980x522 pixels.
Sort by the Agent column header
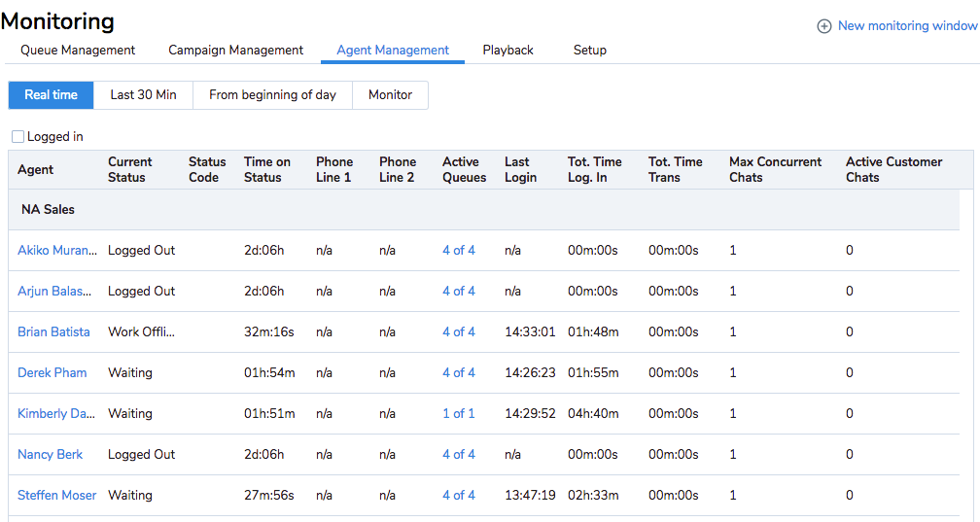point(36,169)
